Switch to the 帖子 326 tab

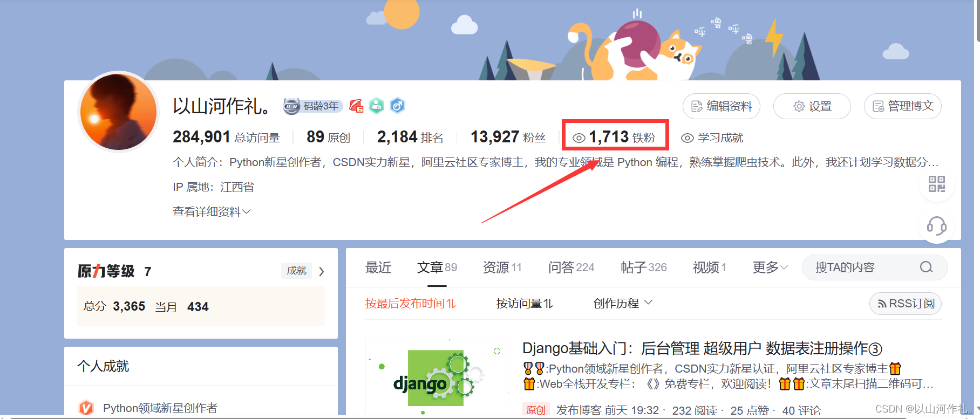click(x=644, y=267)
